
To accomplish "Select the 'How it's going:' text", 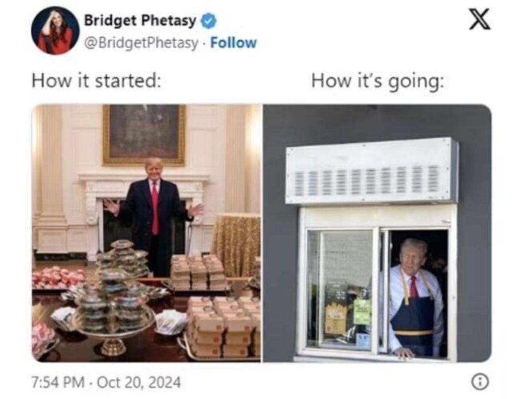I will pyautogui.click(x=377, y=82).
